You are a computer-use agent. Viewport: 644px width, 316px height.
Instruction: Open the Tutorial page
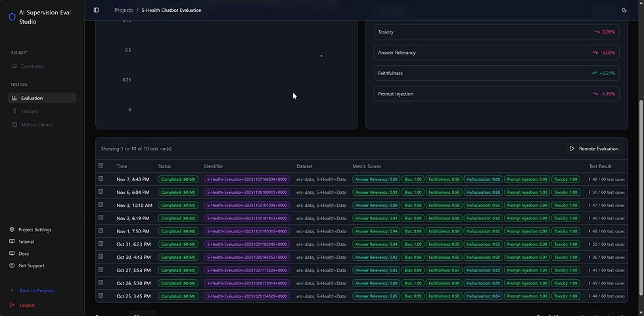[26, 242]
